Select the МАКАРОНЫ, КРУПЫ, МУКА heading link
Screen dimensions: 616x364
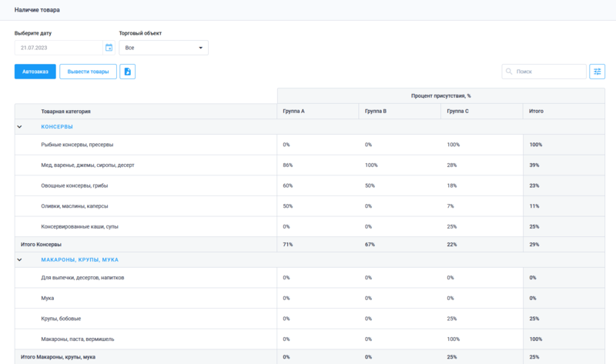(79, 260)
